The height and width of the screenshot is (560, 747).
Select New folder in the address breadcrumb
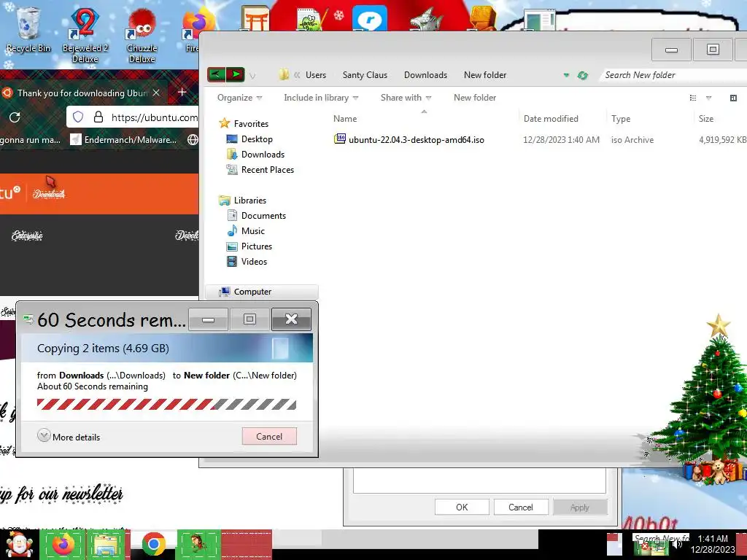485,75
